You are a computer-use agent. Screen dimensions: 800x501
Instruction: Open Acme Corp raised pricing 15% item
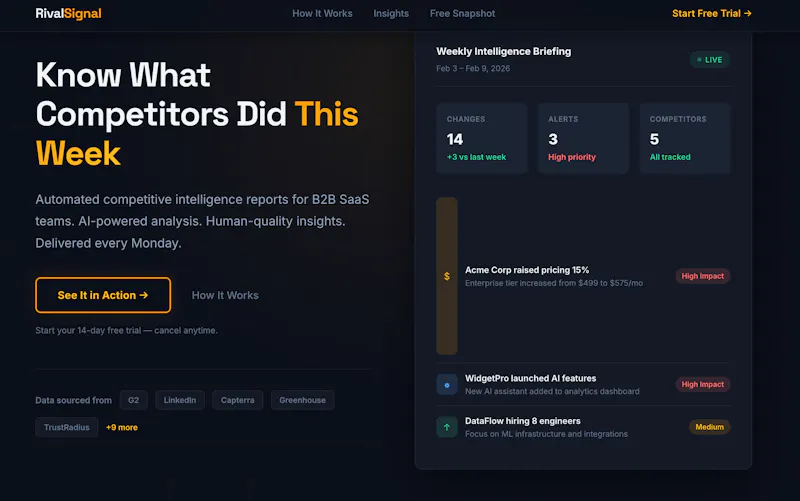[583, 276]
